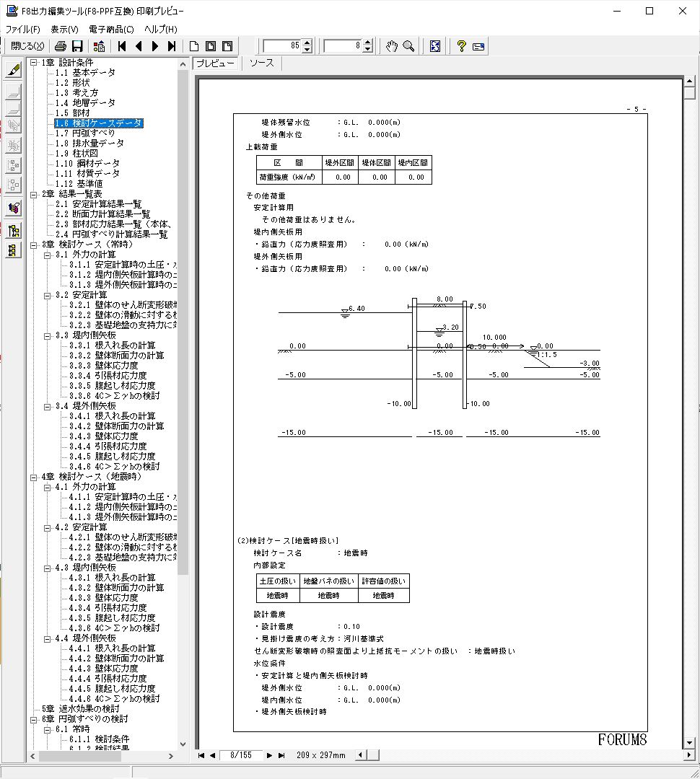
Task: Click the colorful paint icon in left sidebar
Action: (x=14, y=208)
